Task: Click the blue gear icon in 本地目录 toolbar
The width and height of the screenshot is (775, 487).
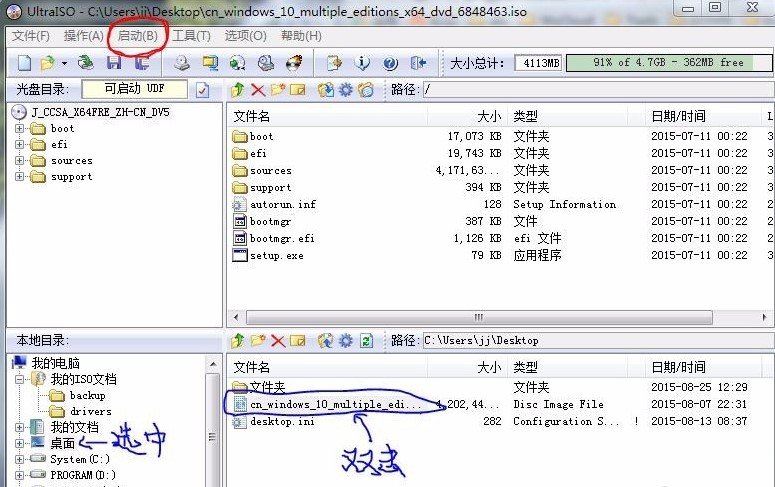Action: point(345,341)
